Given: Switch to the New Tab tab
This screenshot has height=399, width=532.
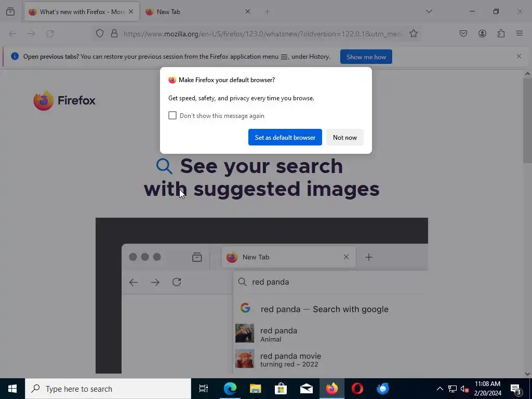Looking at the screenshot, I should pos(198,12).
